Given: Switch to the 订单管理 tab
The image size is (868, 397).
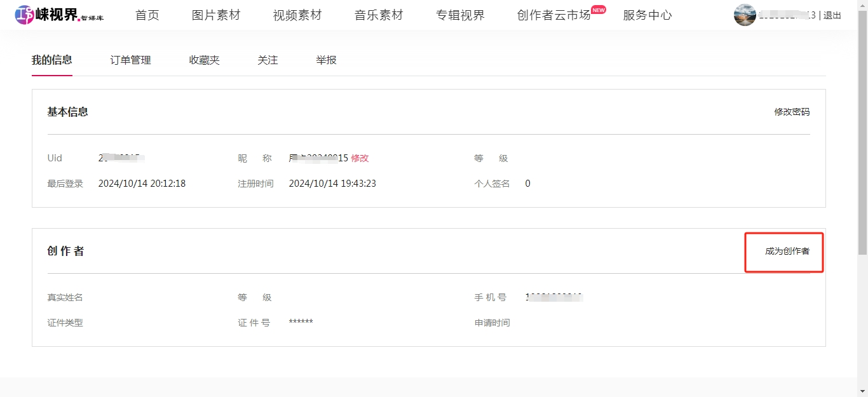Looking at the screenshot, I should (130, 60).
